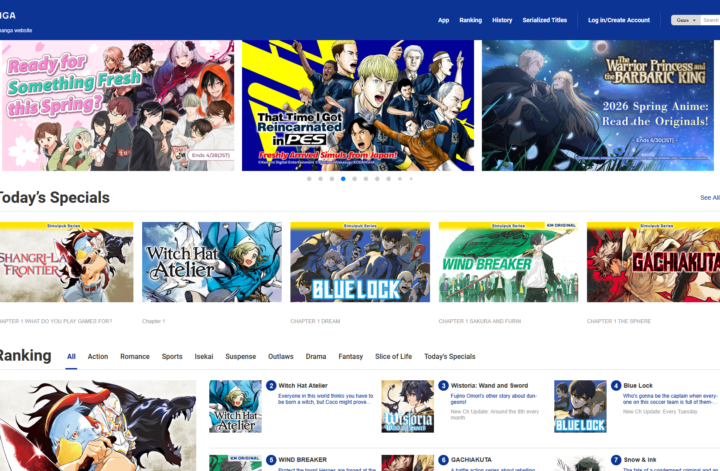
Task: Open the Reincarnated in PES banner
Action: pos(358,105)
